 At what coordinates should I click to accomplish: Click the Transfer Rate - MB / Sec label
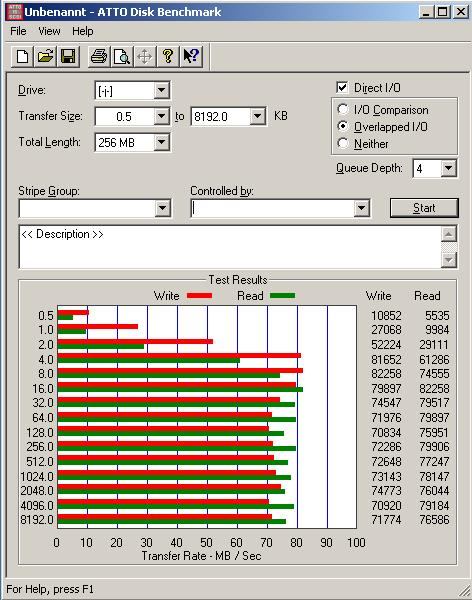pyautogui.click(x=201, y=556)
